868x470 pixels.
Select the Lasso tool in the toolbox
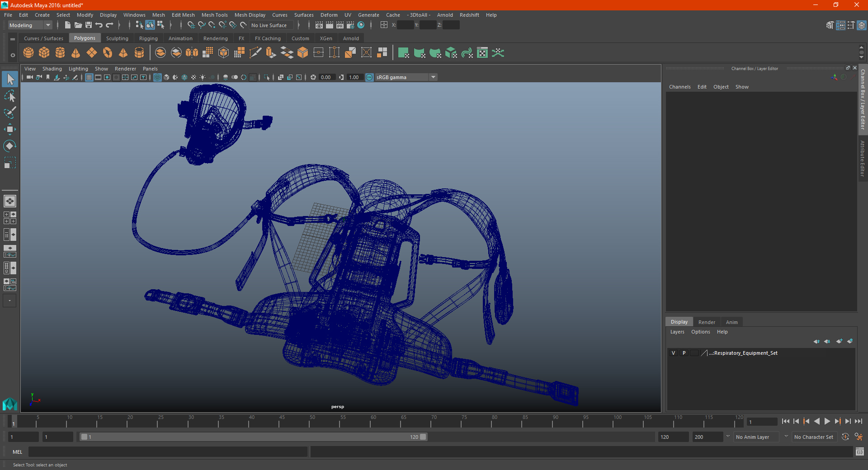[10, 96]
